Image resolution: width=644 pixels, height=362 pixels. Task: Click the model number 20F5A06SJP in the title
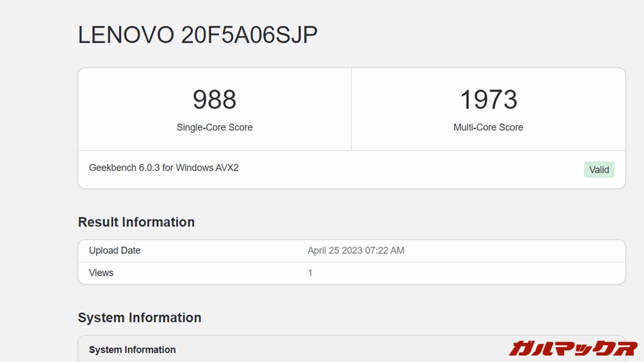pyautogui.click(x=249, y=35)
